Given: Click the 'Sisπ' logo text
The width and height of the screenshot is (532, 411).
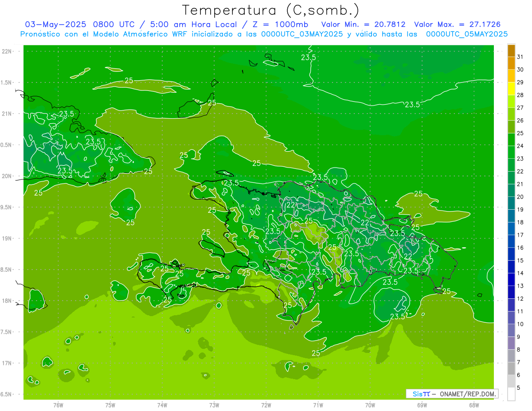Looking at the screenshot, I should coord(421,394).
